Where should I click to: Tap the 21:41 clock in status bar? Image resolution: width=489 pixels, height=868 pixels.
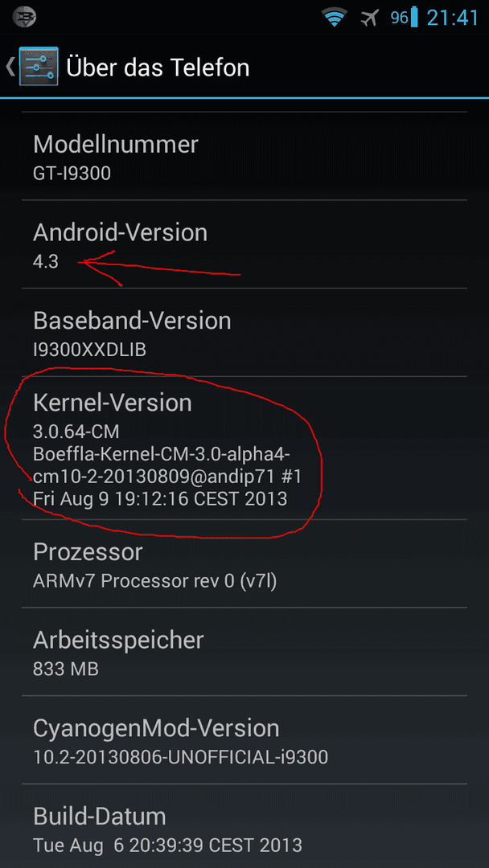[453, 18]
